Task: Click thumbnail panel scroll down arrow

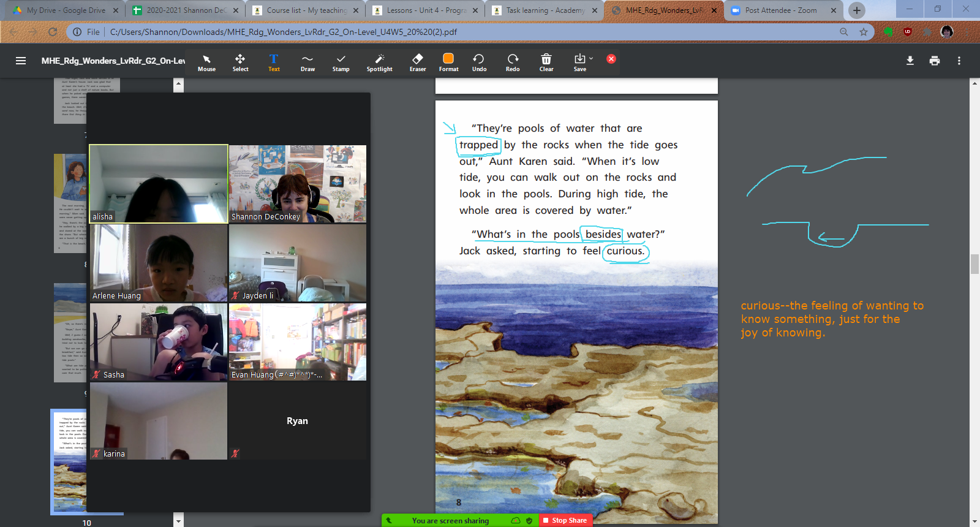Action: [178, 521]
